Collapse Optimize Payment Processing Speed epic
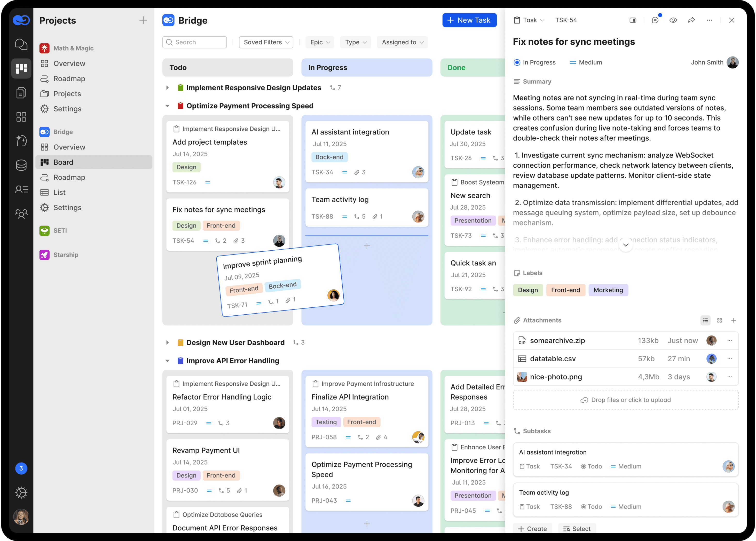The height and width of the screenshot is (541, 756). [x=167, y=106]
